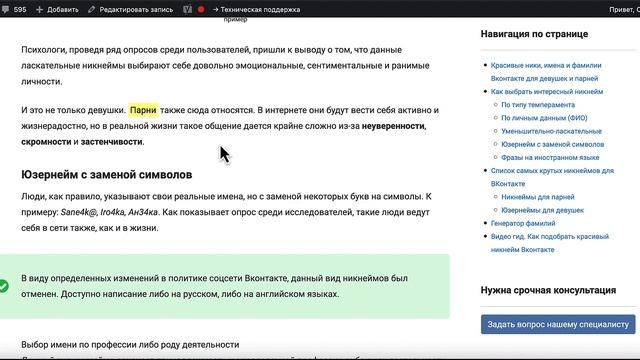The height and width of the screenshot is (360, 640).
Task: Open the Добавить admin bar menu
Action: tap(57, 9)
